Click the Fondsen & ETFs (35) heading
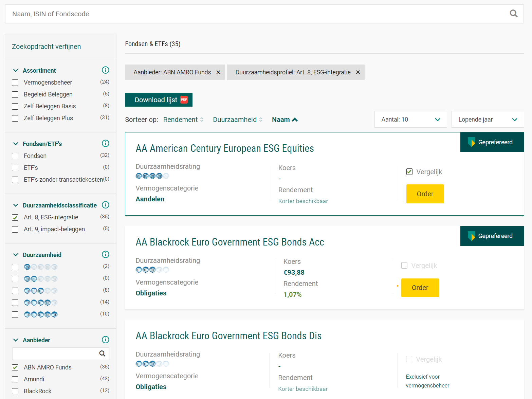This screenshot has width=532, height=399. pos(153,44)
